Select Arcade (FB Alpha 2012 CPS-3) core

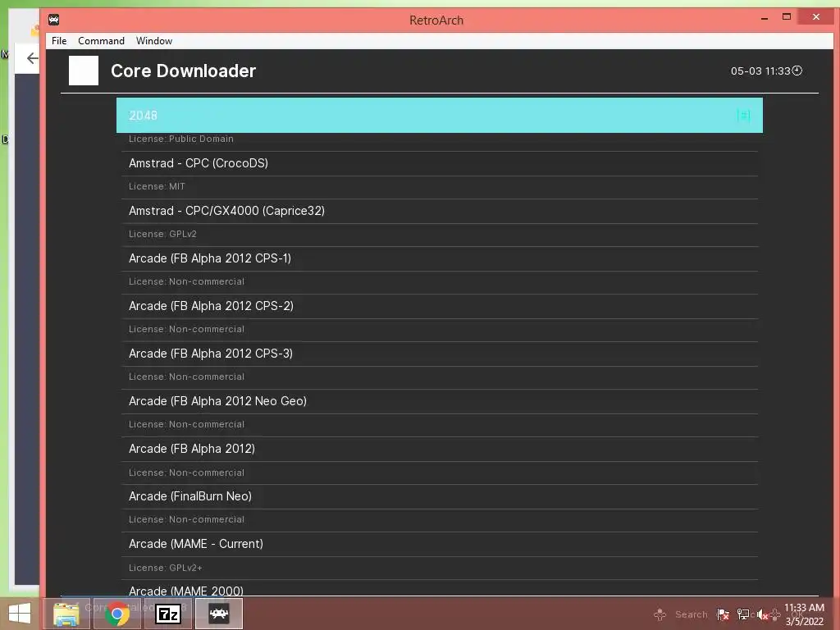[x=440, y=354]
